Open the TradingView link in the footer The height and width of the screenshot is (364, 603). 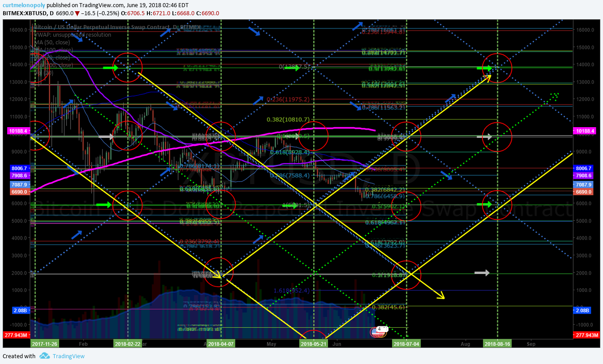coord(68,356)
